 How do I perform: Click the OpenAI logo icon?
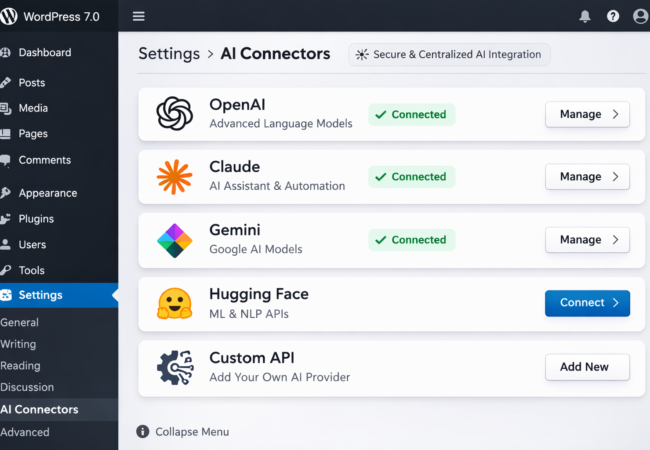coord(174,114)
